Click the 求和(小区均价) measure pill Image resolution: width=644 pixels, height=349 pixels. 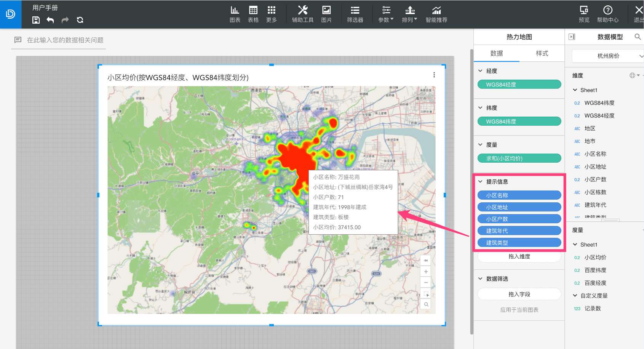click(519, 158)
